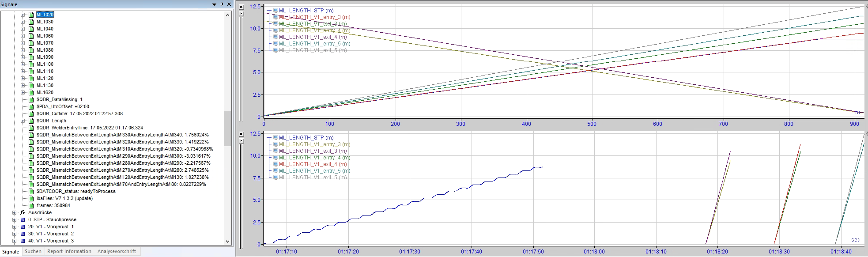Image resolution: width=868 pixels, height=257 pixels.
Task: Expand the 30. V1 - Vorgerüst_2 group
Action: pyautogui.click(x=14, y=234)
